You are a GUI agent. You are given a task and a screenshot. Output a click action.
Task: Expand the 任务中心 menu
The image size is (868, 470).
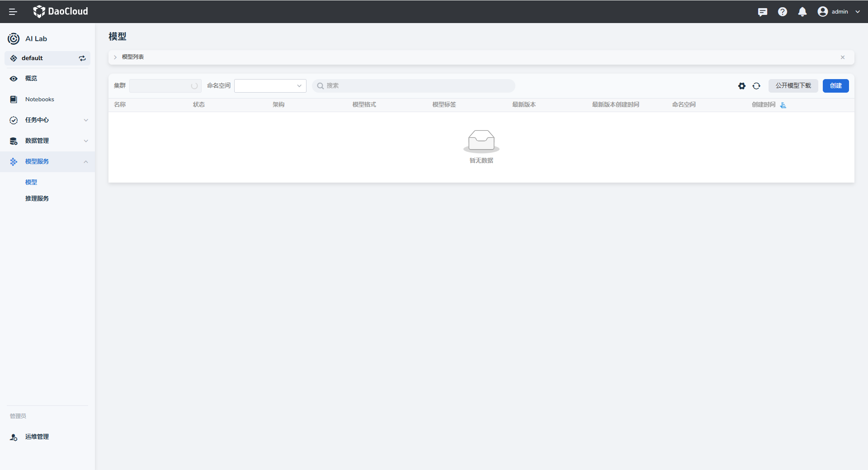coord(47,120)
